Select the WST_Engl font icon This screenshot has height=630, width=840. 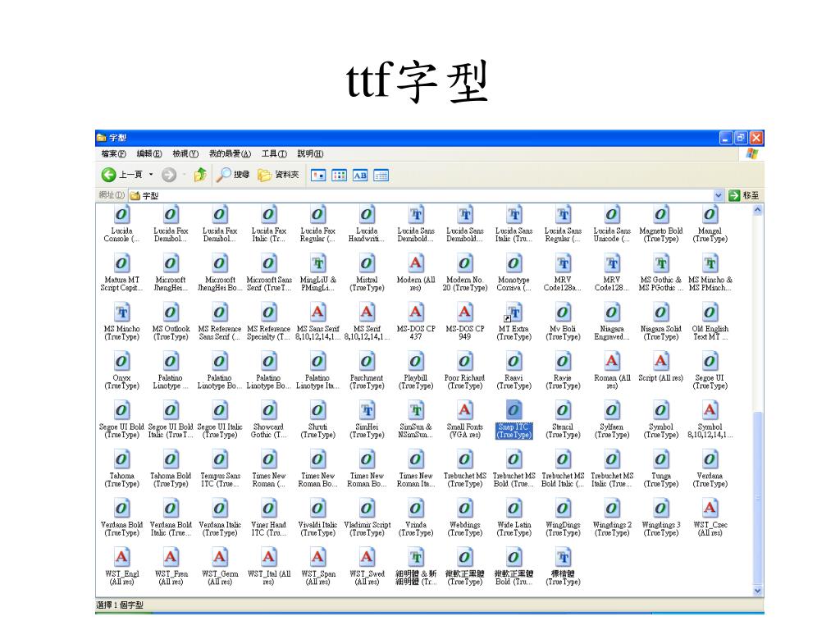(x=121, y=558)
